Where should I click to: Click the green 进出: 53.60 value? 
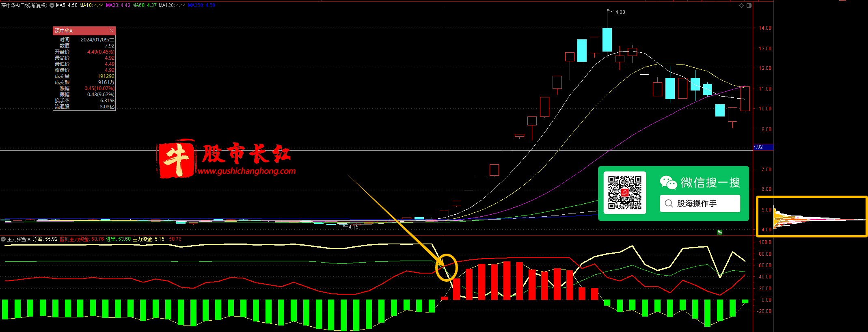click(118, 239)
